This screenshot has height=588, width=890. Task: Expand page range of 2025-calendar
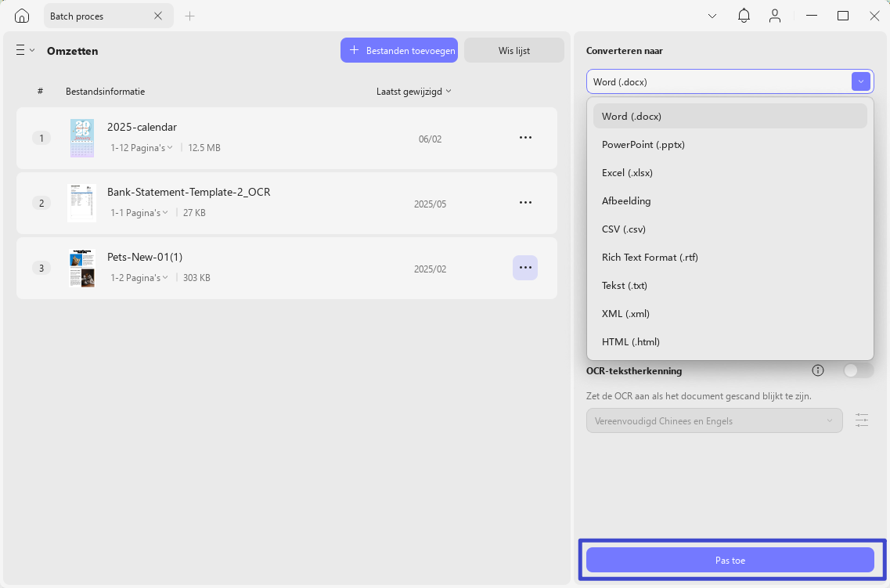(x=142, y=147)
